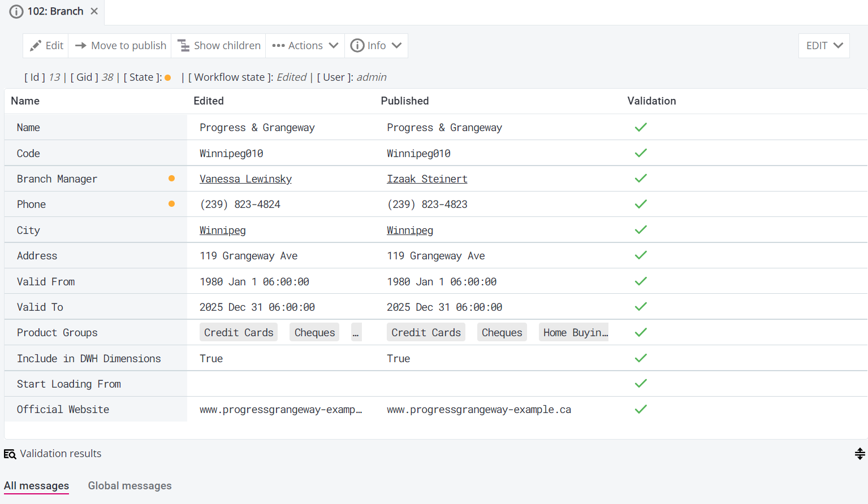Open the EDIT mode dropdown
This screenshot has height=504, width=868.
pyautogui.click(x=824, y=46)
